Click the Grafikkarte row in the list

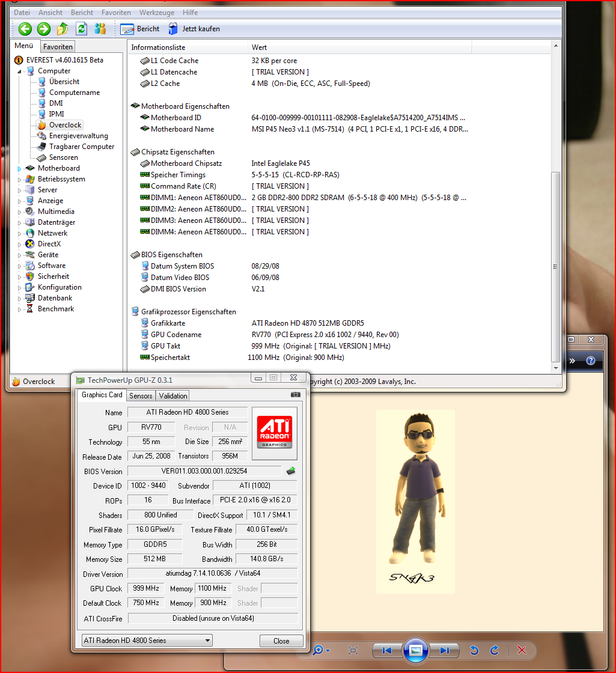252,323
